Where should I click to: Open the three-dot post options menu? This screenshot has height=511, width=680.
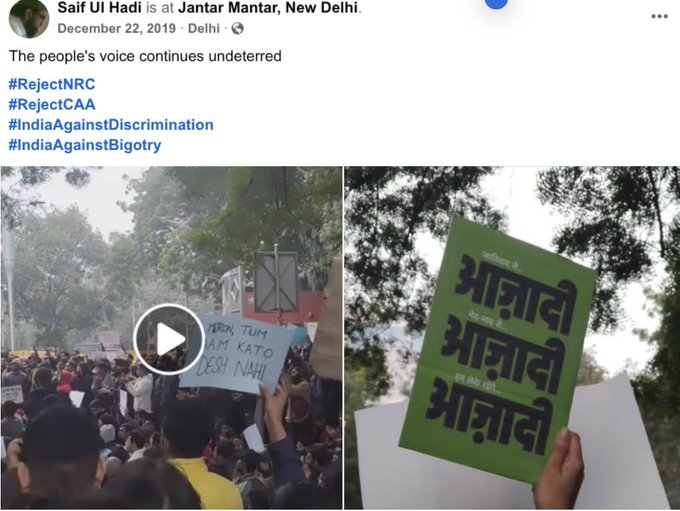point(659,16)
